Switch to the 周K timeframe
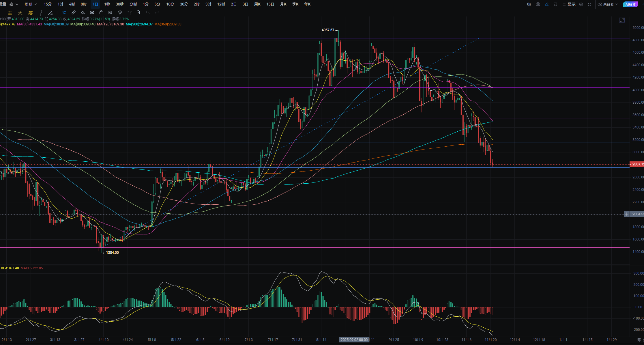The height and width of the screenshot is (345, 644). 257,4
